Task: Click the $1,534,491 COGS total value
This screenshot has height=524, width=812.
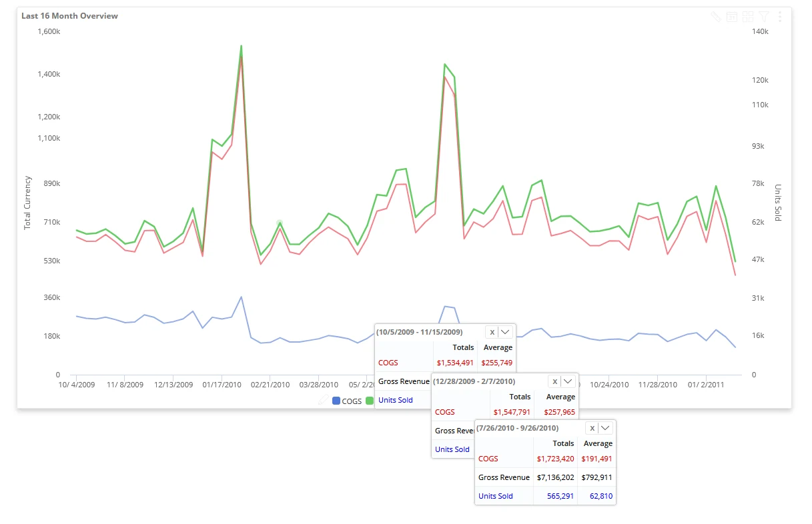Action: tap(455, 363)
